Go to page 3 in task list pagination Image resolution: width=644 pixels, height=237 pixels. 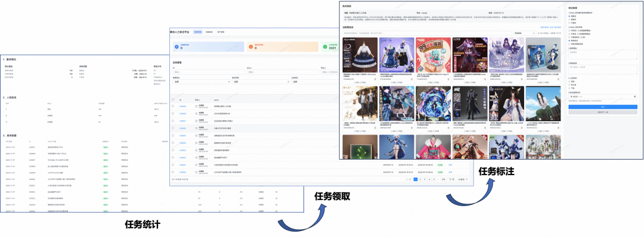click(425, 179)
